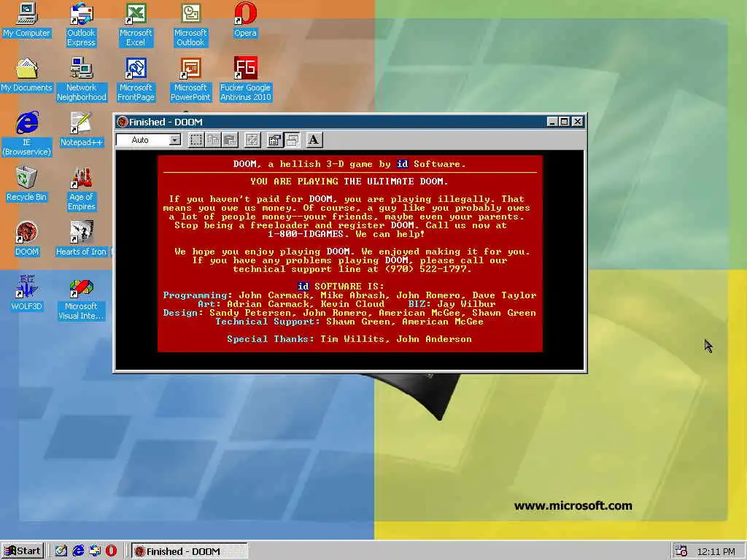Click the 12:11 PM taskbar clock

[x=716, y=551]
